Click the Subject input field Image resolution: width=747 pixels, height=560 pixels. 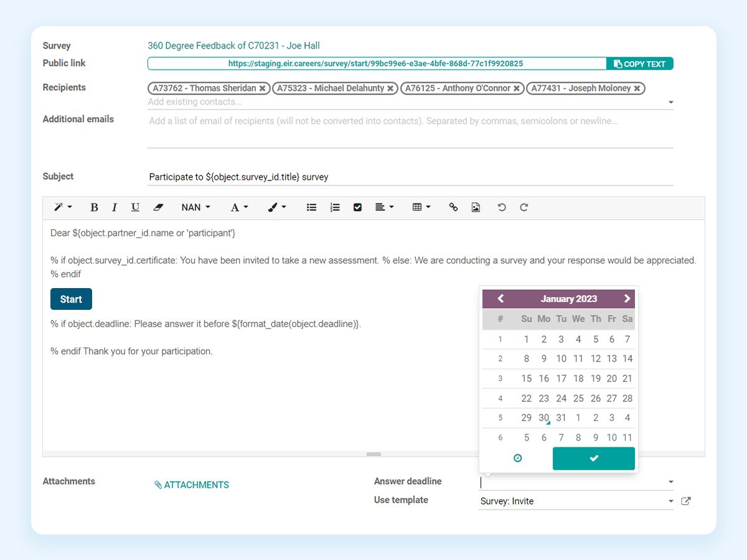point(410,177)
